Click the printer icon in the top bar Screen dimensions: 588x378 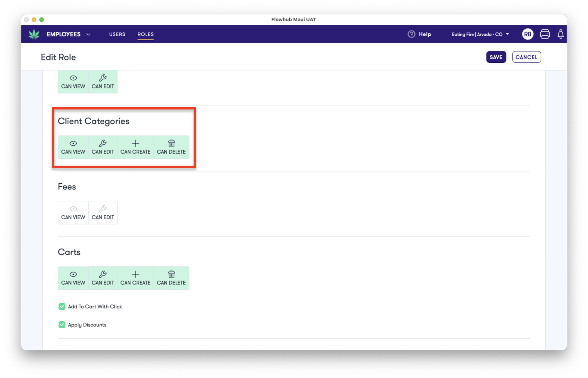click(544, 34)
